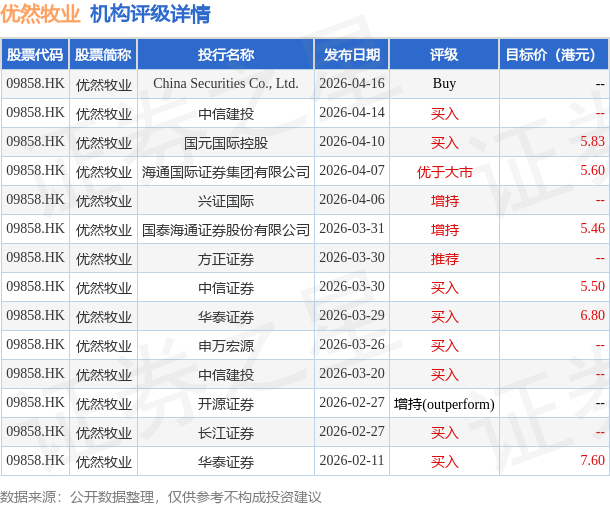
Task: Select the 国元国际控股 cell
Action: (x=226, y=143)
